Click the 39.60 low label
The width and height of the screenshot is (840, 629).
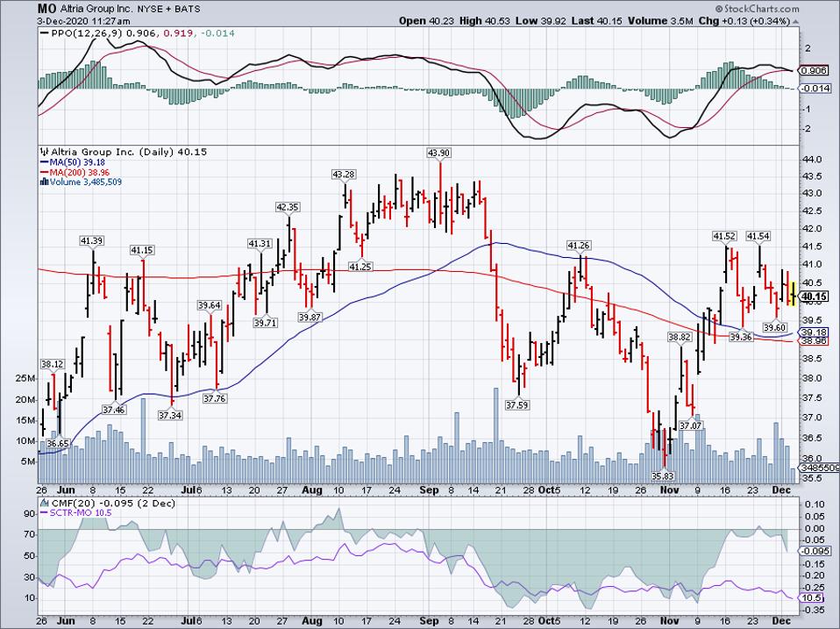(774, 327)
